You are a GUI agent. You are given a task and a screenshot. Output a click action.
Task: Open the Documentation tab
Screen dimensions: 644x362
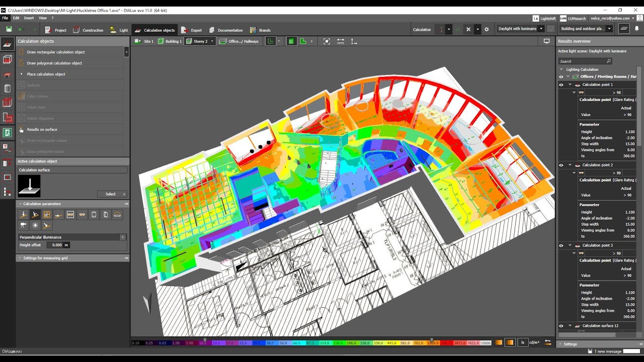point(226,30)
